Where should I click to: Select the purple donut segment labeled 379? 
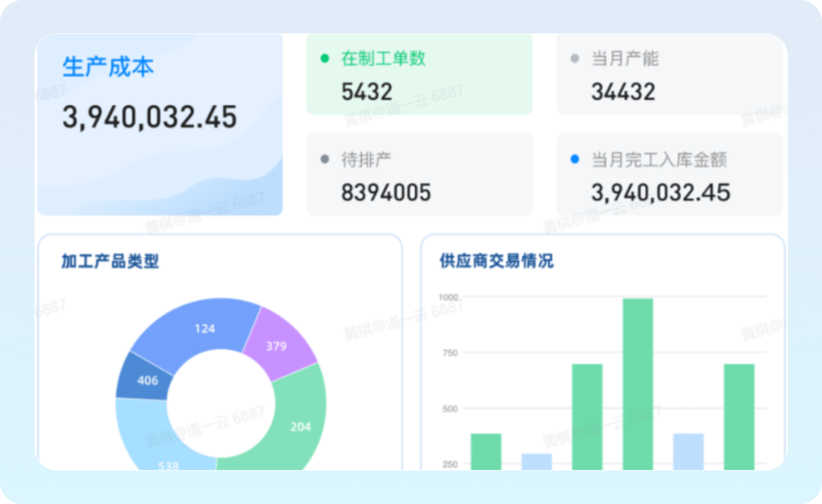click(277, 345)
